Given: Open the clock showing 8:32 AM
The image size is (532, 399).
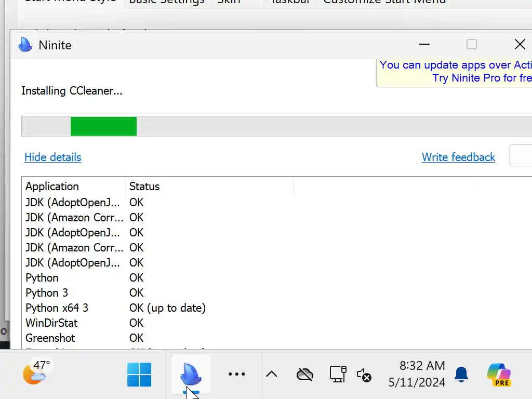Looking at the screenshot, I should (417, 374).
